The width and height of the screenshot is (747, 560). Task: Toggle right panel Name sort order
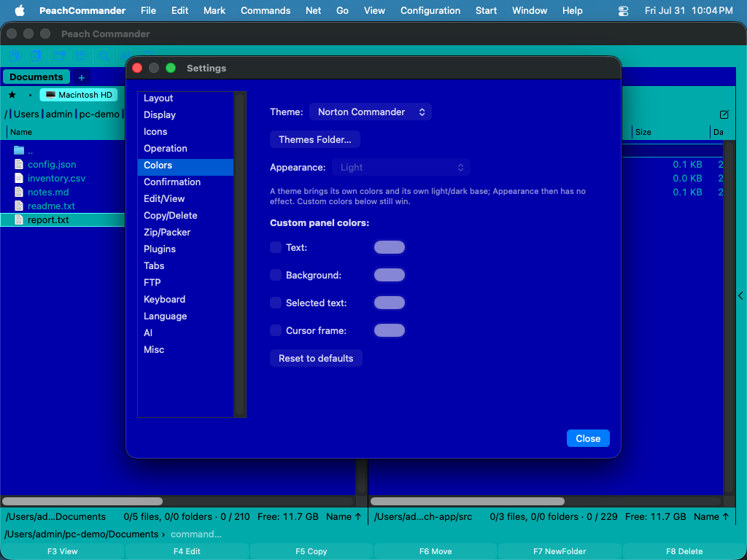click(711, 517)
